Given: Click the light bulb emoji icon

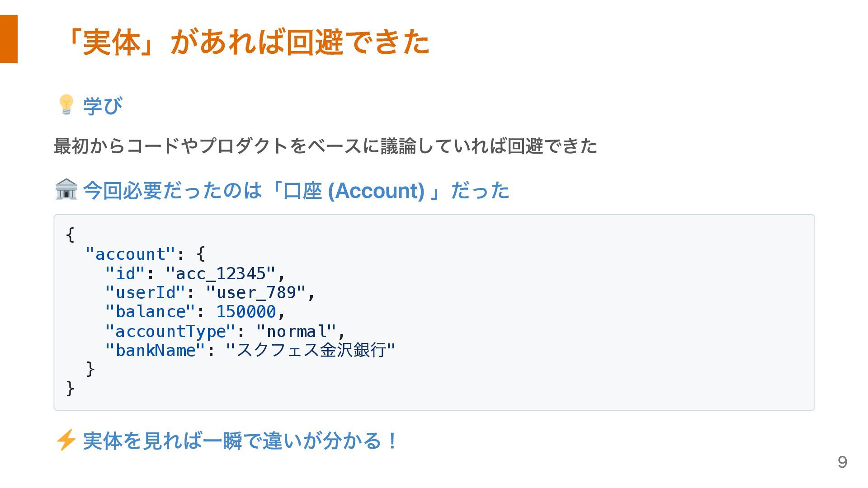Looking at the screenshot, I should point(66,105).
